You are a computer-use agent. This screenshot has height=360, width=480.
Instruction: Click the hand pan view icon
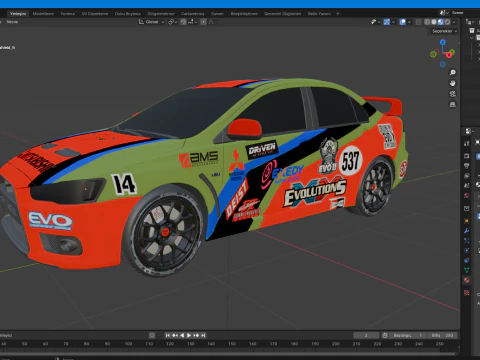tap(453, 83)
